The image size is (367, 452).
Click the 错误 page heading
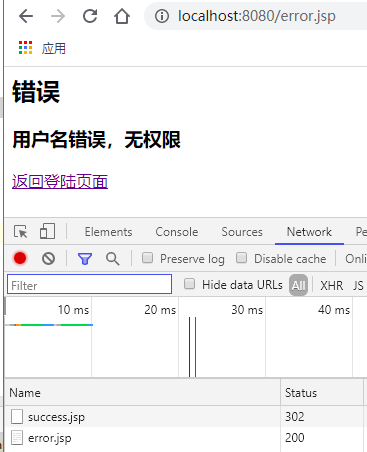click(36, 92)
